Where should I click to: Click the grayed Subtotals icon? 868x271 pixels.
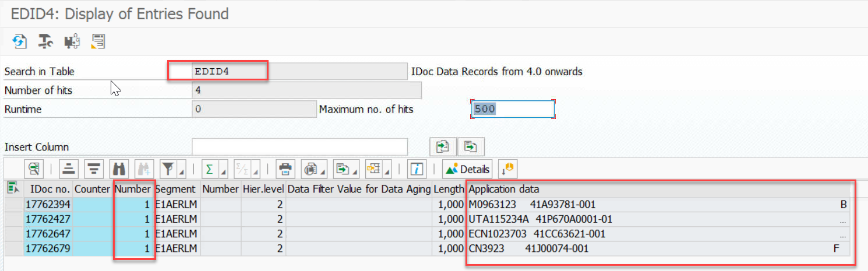pos(242,169)
